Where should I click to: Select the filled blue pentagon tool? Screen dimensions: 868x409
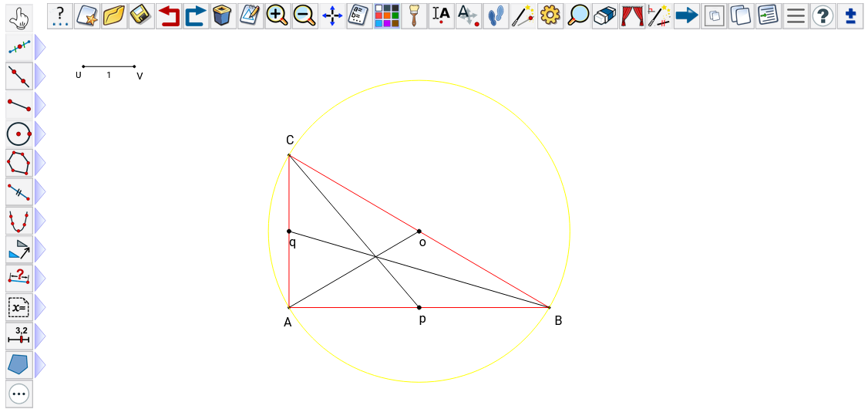[x=19, y=364]
